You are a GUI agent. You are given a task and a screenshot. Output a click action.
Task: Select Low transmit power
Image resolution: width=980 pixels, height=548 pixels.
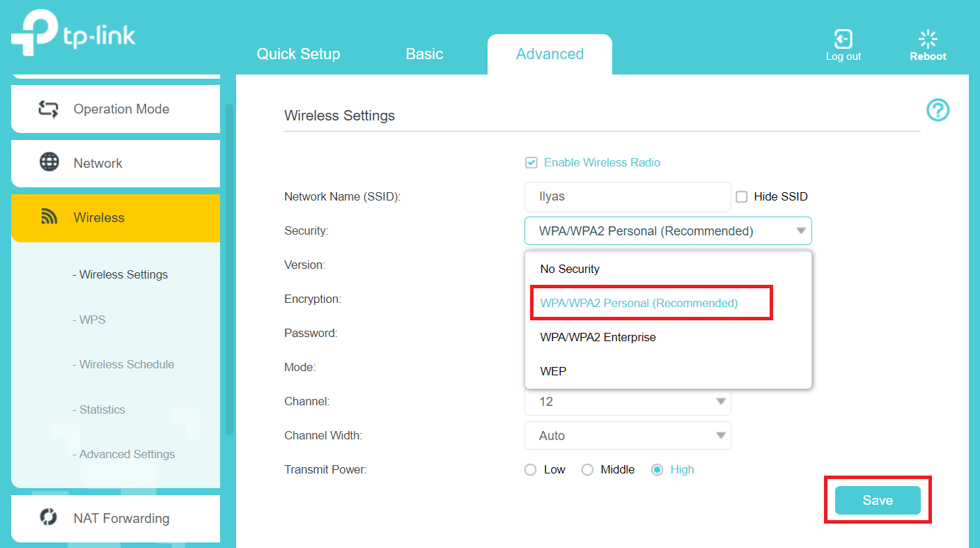[x=530, y=469]
